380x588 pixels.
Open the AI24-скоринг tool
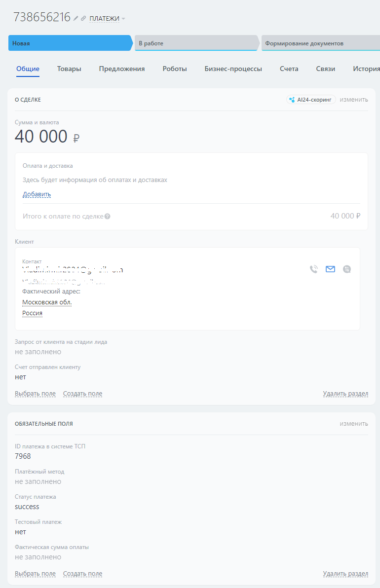[310, 99]
